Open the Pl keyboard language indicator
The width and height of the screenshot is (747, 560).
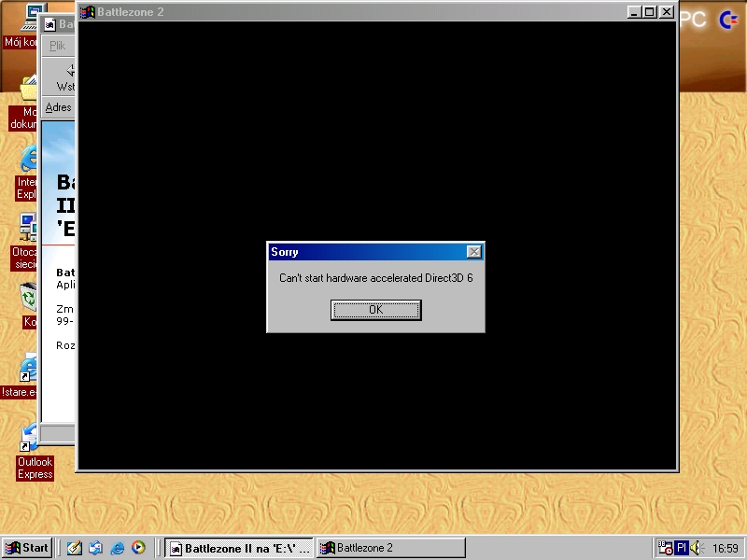click(x=682, y=548)
